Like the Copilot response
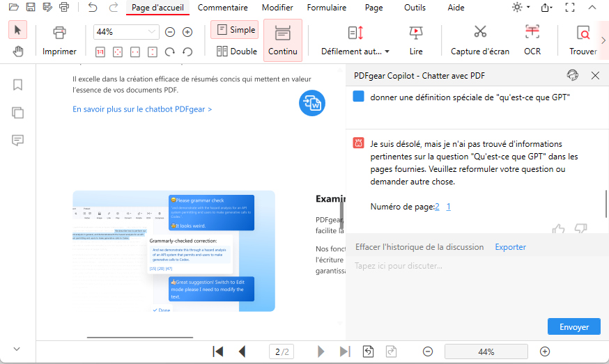This screenshot has width=609, height=364. tap(559, 228)
